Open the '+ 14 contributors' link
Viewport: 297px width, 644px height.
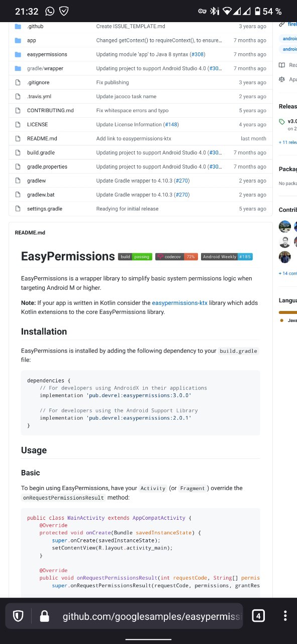(x=288, y=273)
